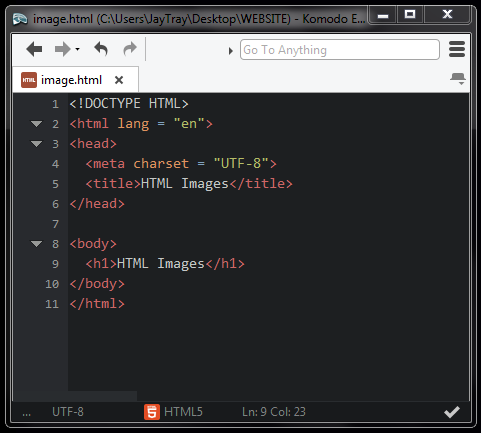481x433 pixels.
Task: Click the closing </head> tag
Action: pyautogui.click(x=97, y=204)
